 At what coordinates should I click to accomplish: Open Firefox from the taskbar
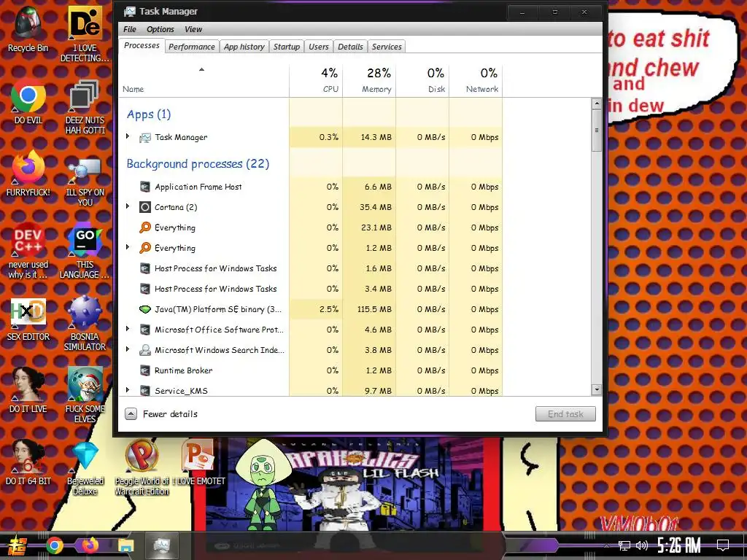tap(90, 545)
